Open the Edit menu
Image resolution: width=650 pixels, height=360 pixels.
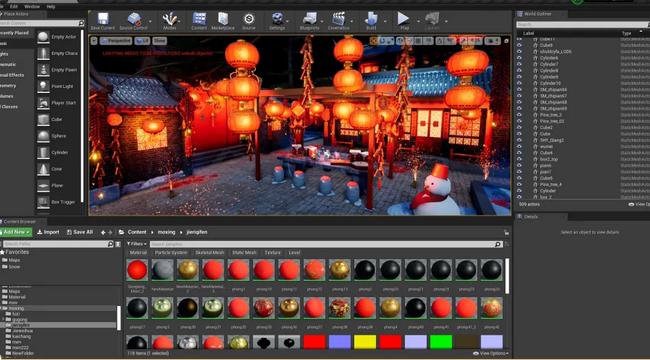pos(14,7)
